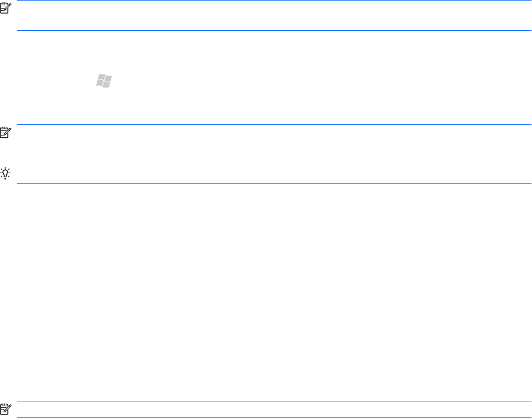Click inside the empty bottom note box
The width and height of the screenshot is (532, 418).
275,409
